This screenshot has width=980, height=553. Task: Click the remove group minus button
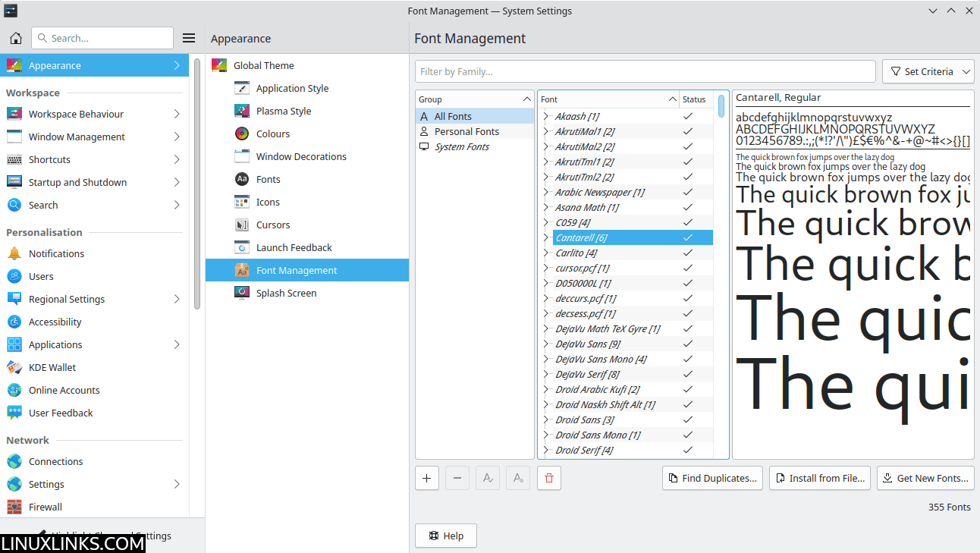click(x=457, y=478)
